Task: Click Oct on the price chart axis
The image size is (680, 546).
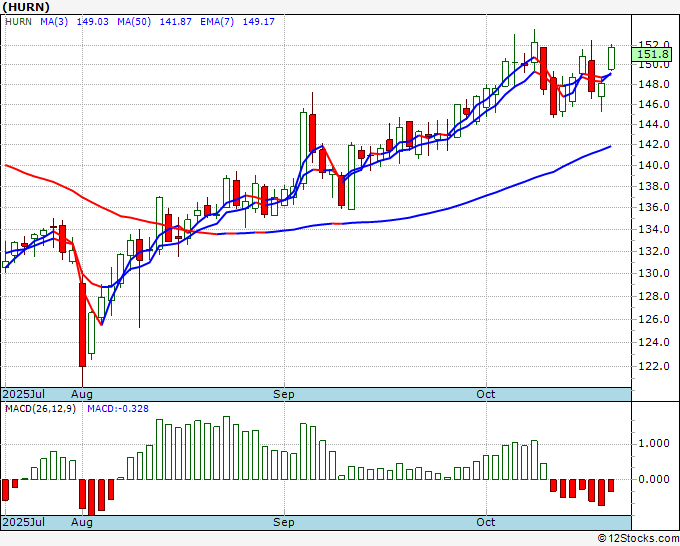Action: [x=486, y=394]
